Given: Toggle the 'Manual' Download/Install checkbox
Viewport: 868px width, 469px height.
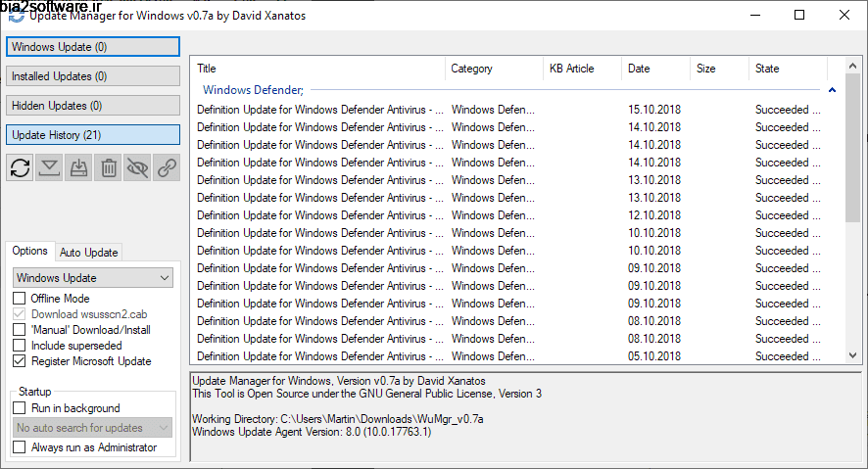Looking at the screenshot, I should tap(20, 330).
